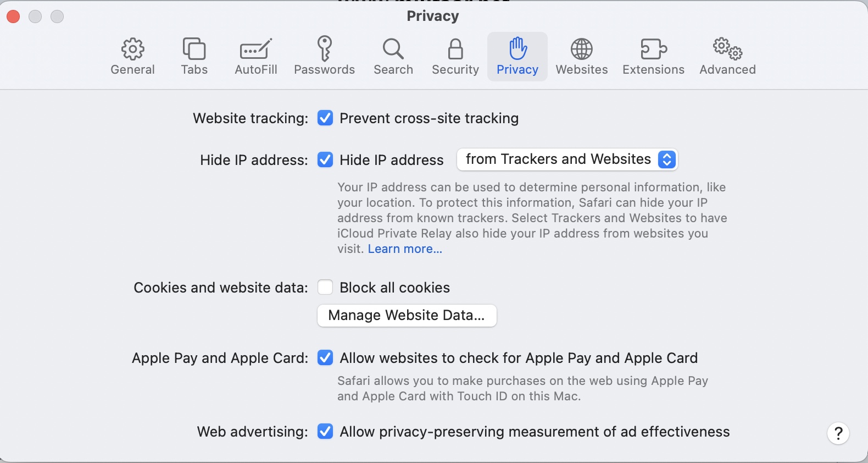The image size is (868, 463).
Task: Click the question mark help button
Action: pyautogui.click(x=838, y=433)
